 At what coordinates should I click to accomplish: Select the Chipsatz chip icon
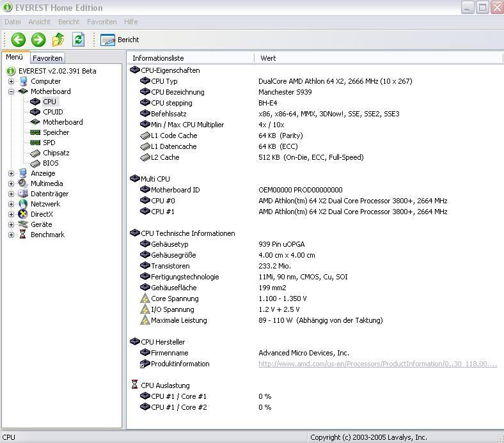(x=35, y=153)
